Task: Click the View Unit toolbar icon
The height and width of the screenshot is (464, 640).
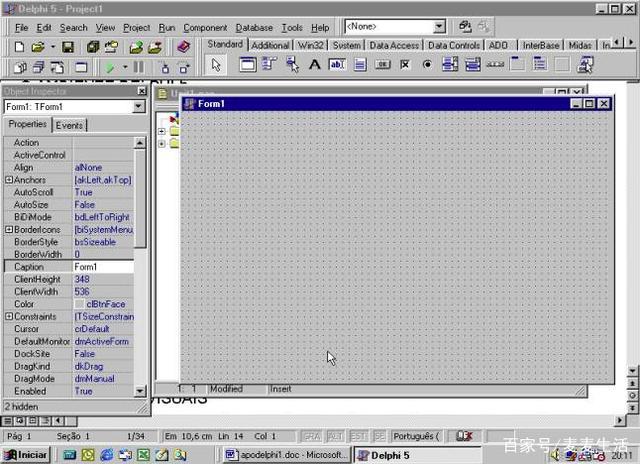Action: tap(20, 67)
